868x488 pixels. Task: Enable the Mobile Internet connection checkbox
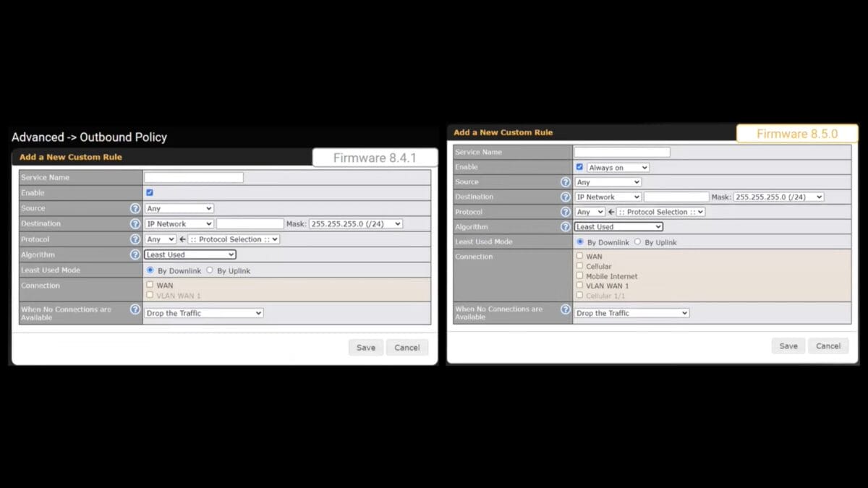579,275
